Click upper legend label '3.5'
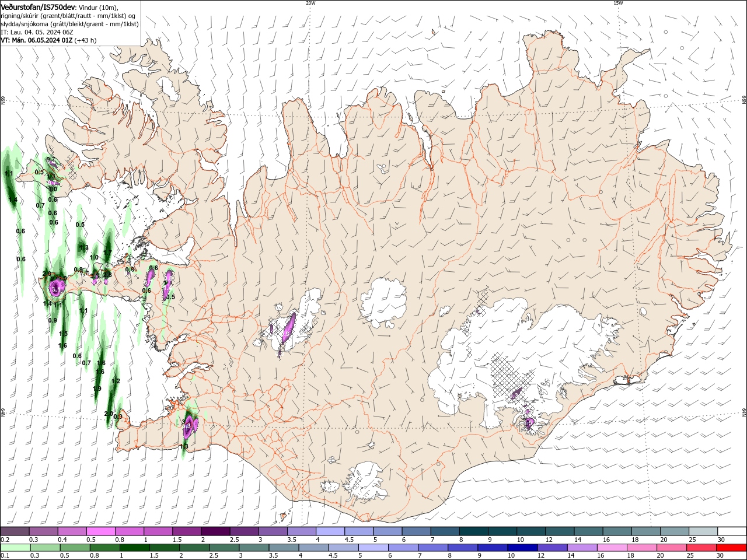The height and width of the screenshot is (560, 747). tap(292, 540)
